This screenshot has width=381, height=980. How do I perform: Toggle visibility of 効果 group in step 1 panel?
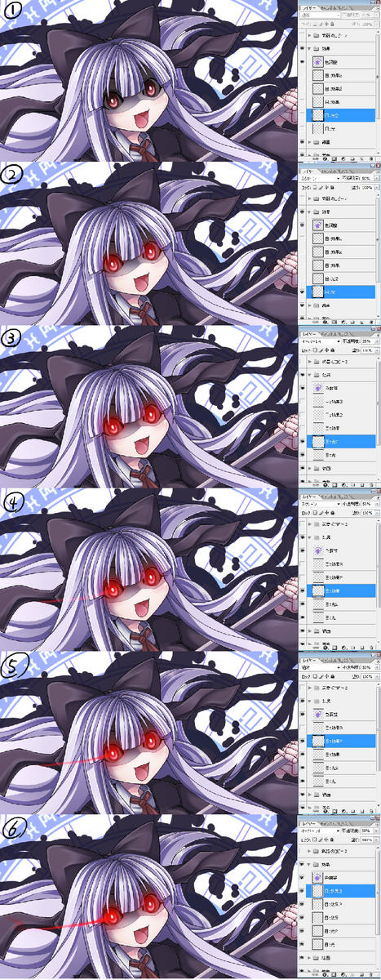(302, 48)
